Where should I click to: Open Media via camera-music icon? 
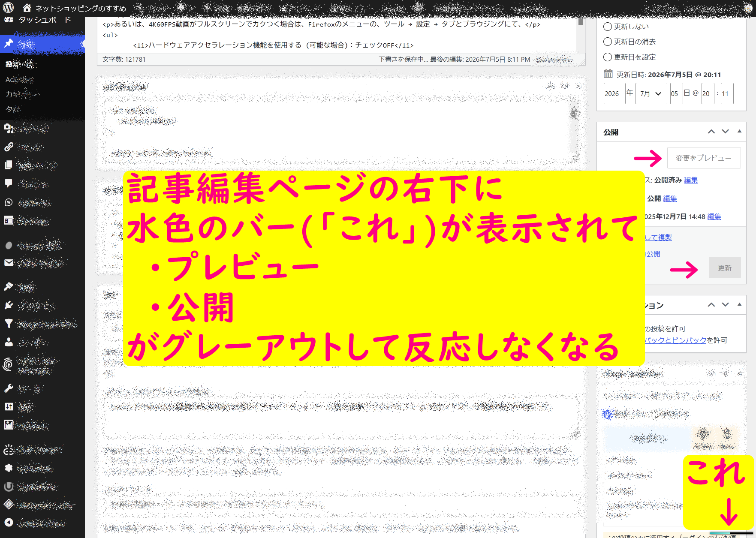[9, 128]
